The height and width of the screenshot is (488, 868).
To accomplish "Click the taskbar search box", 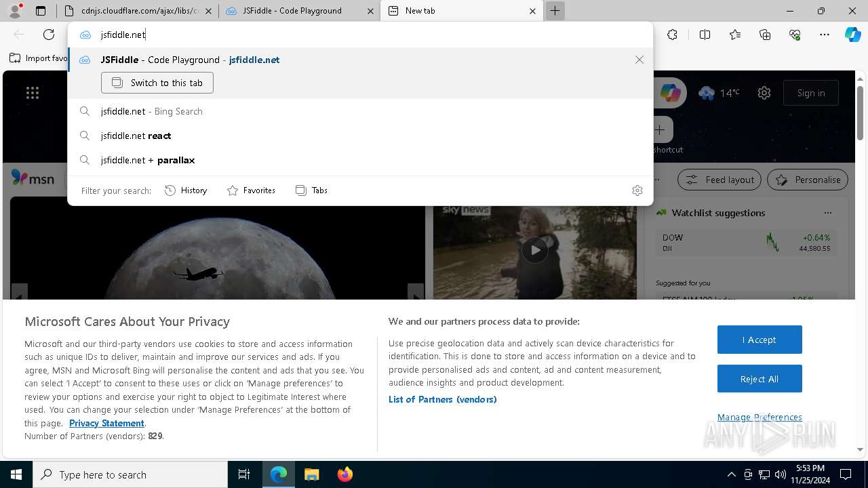I will [x=130, y=474].
